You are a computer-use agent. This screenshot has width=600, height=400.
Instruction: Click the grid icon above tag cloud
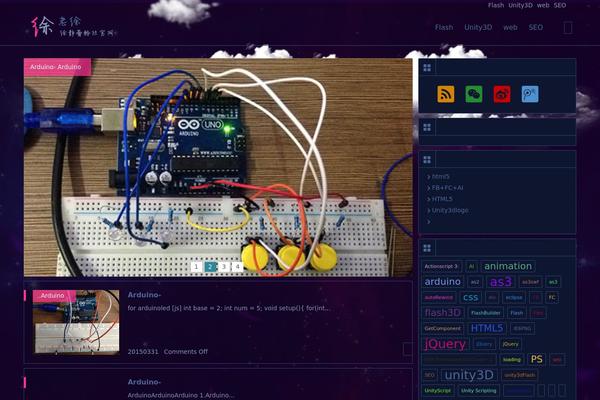pyautogui.click(x=427, y=247)
